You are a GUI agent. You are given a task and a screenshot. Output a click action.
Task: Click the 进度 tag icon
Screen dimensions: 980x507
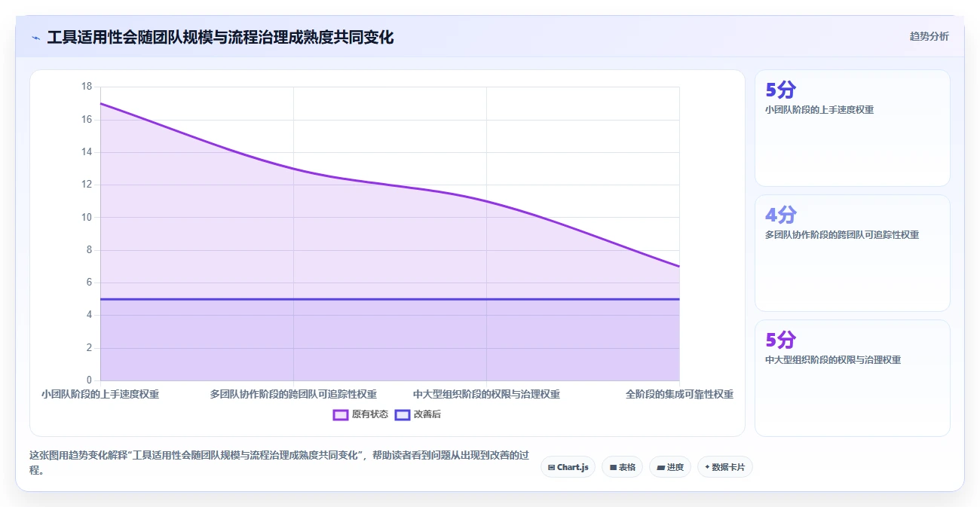point(660,467)
